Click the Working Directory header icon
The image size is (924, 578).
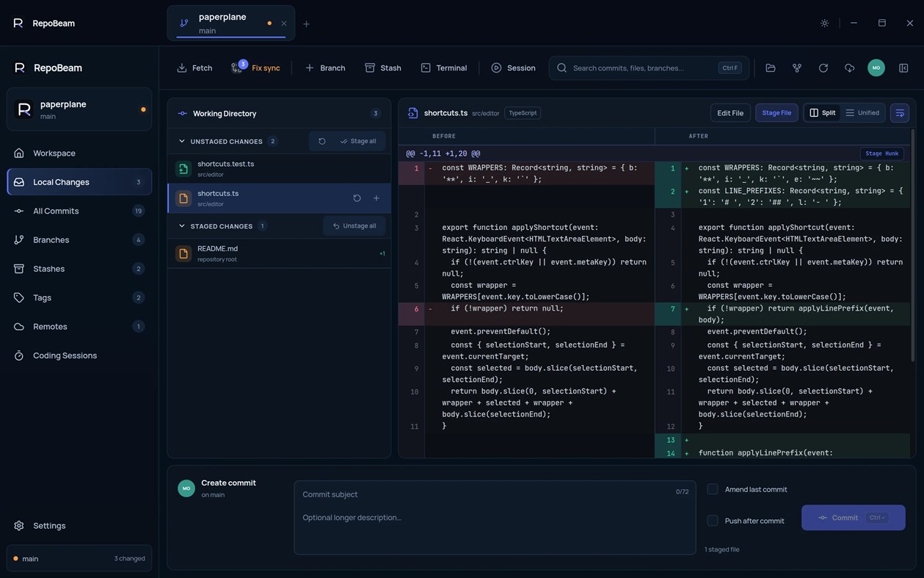[x=183, y=113]
